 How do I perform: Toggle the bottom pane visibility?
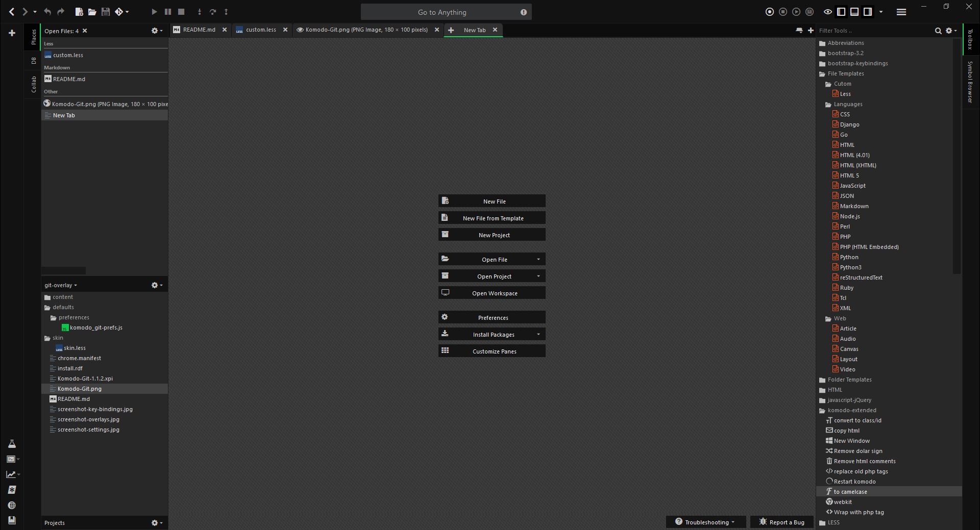854,11
